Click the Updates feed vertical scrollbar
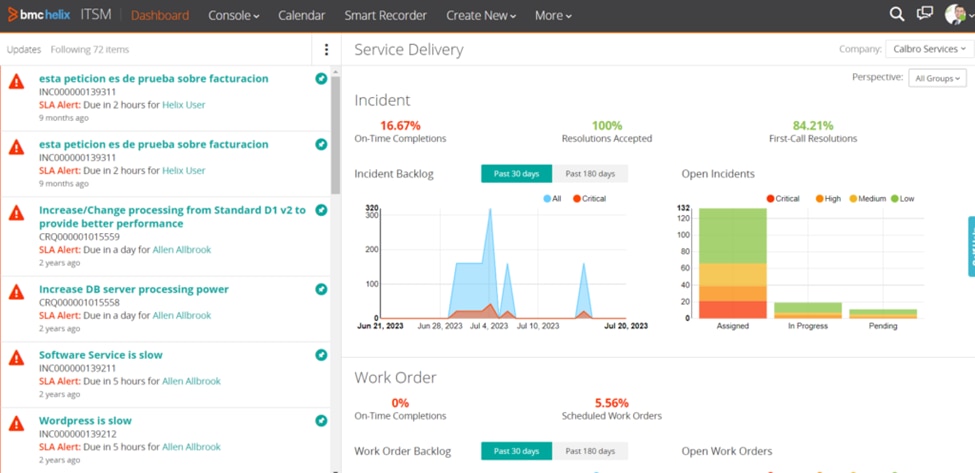 [x=336, y=130]
